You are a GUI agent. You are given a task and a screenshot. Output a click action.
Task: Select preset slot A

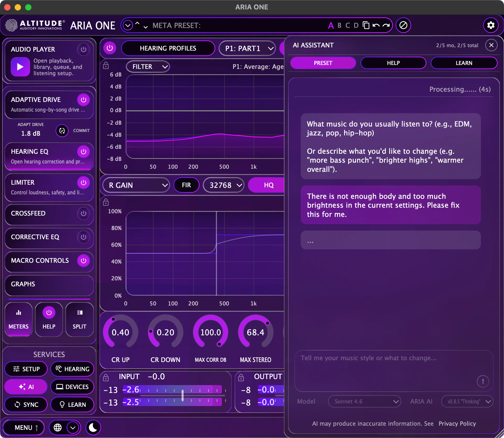(x=331, y=25)
